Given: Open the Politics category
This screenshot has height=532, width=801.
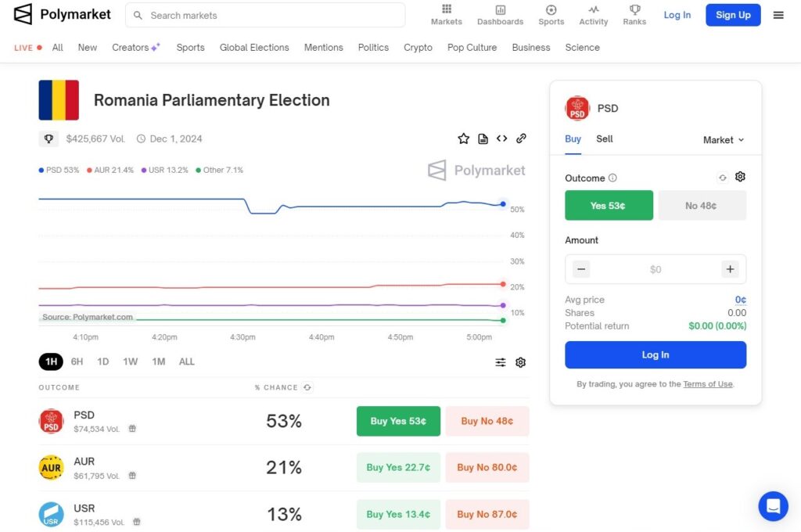Looking at the screenshot, I should pyautogui.click(x=373, y=48).
